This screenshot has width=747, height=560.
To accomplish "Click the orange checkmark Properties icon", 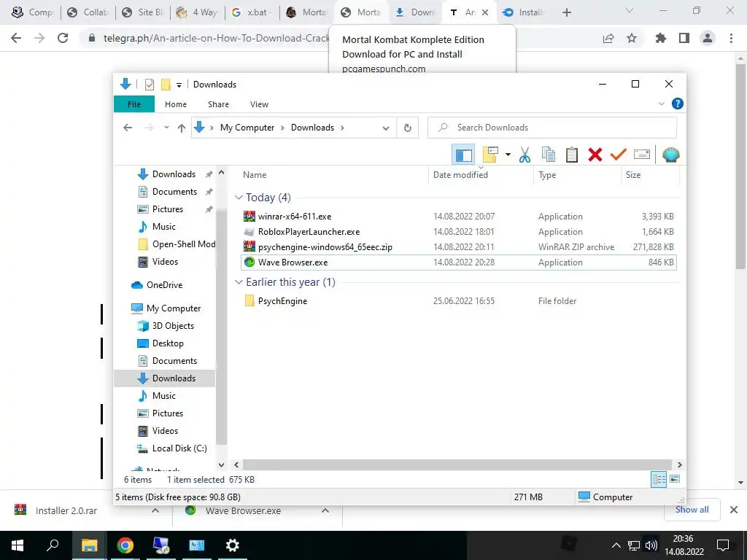I will click(619, 155).
